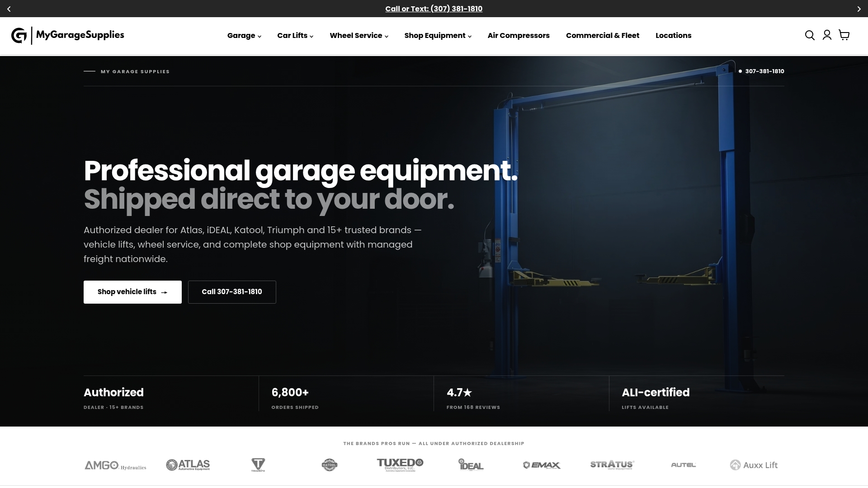Show next announcement with right arrow

click(859, 9)
